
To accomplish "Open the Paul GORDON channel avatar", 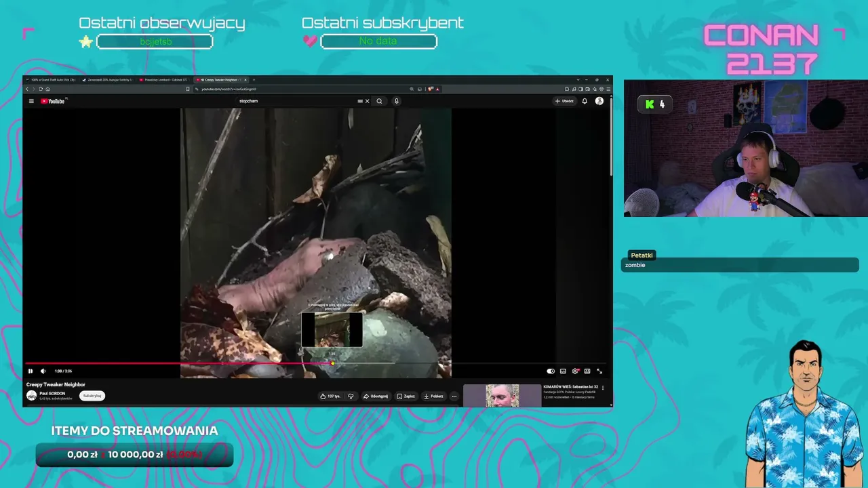I will tap(31, 395).
